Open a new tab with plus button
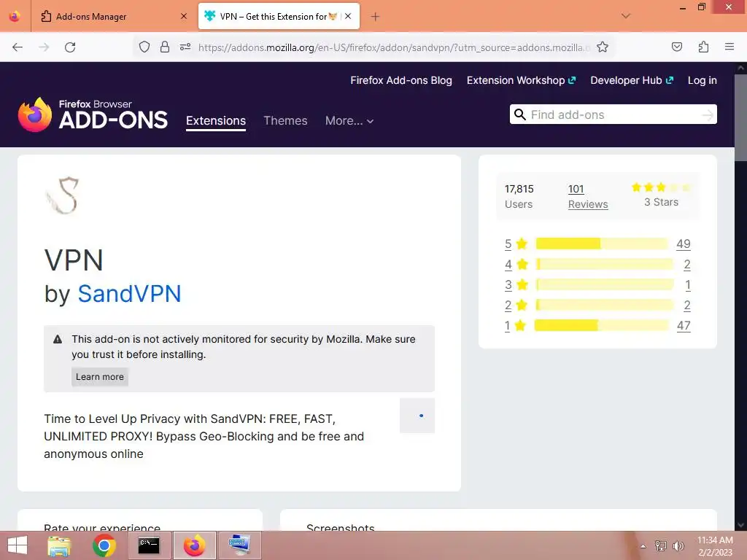This screenshot has height=560, width=747. [x=376, y=17]
